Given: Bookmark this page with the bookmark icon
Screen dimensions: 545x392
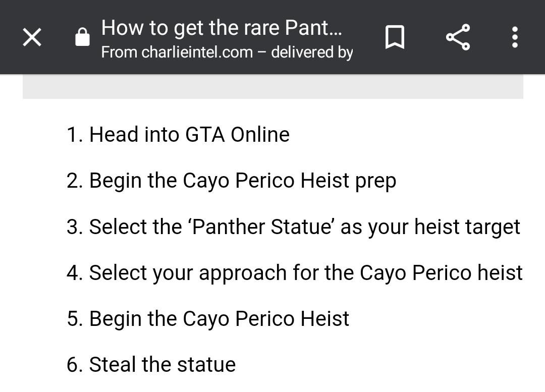Looking at the screenshot, I should 395,37.
